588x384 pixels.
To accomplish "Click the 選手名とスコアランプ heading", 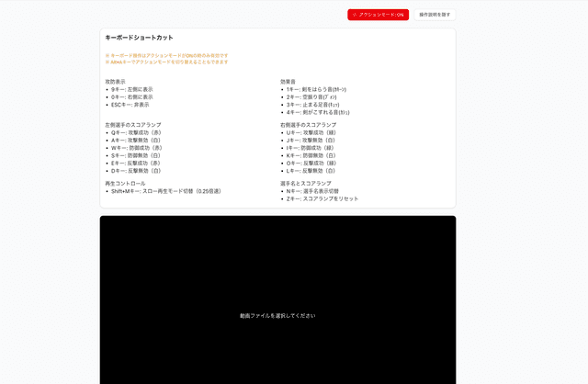I will point(306,184).
